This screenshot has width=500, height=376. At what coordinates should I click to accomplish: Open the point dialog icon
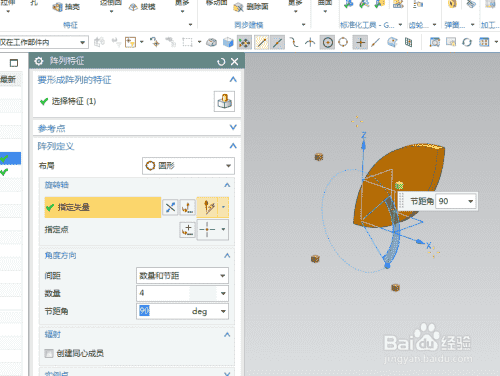[187, 230]
